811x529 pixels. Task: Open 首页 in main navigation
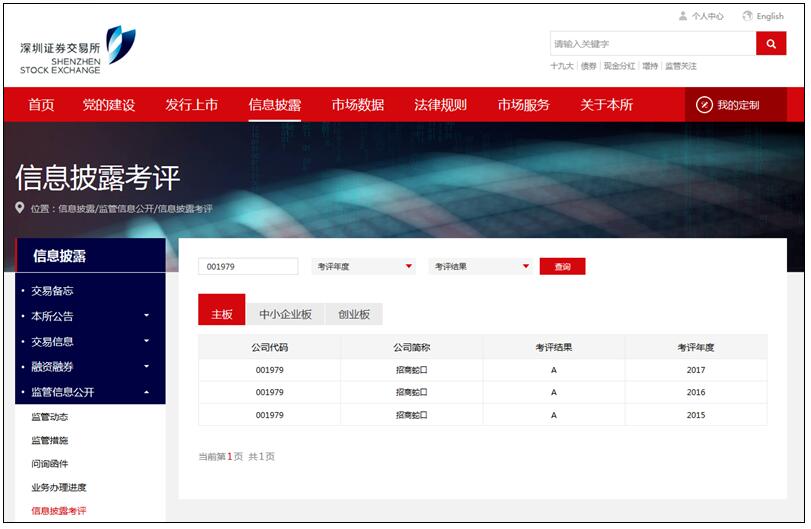41,105
